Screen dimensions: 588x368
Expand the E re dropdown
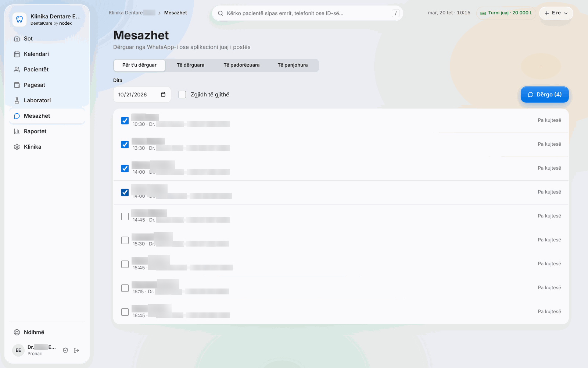(x=556, y=13)
